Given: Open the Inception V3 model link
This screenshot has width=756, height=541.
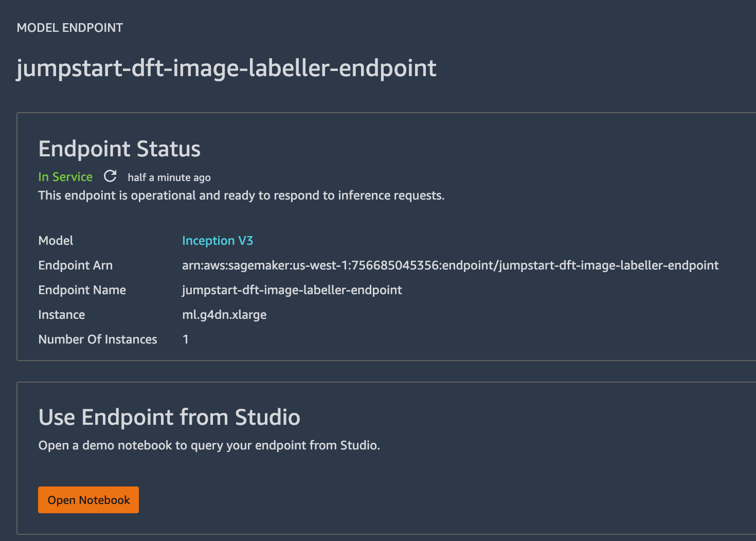Looking at the screenshot, I should coord(218,240).
